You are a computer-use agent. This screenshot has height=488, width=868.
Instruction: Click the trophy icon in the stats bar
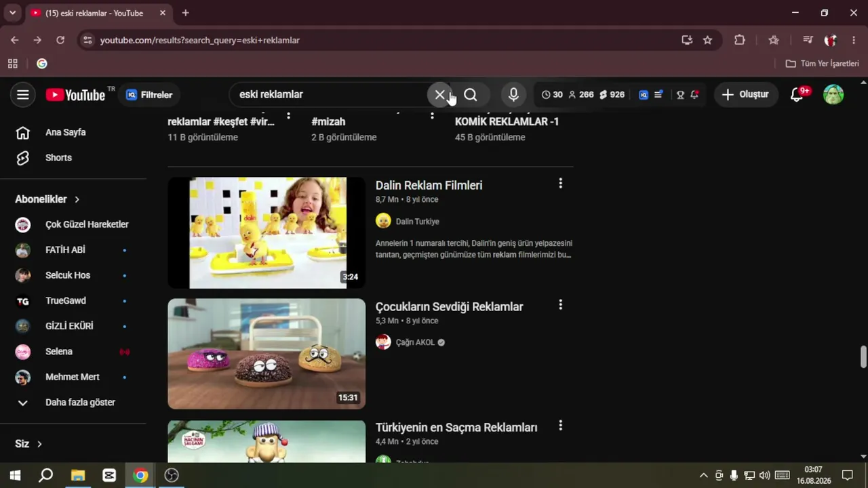pos(680,95)
